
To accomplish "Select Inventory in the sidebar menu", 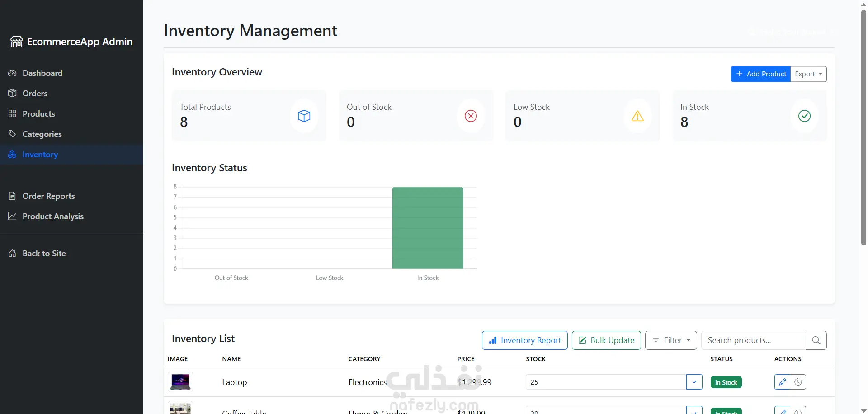I will click(x=71, y=155).
